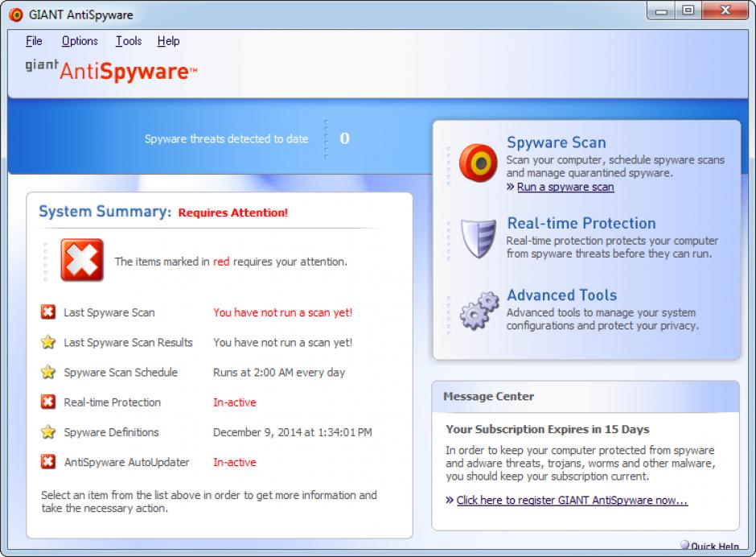
Task: Click the AutoUpdater 'In-active' status
Action: [234, 462]
